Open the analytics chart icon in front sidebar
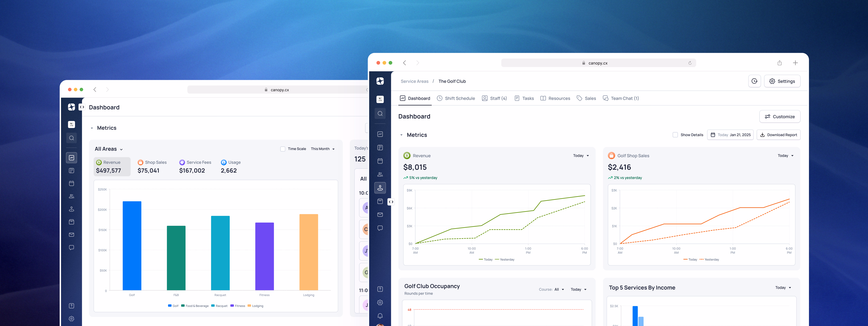 click(380, 134)
